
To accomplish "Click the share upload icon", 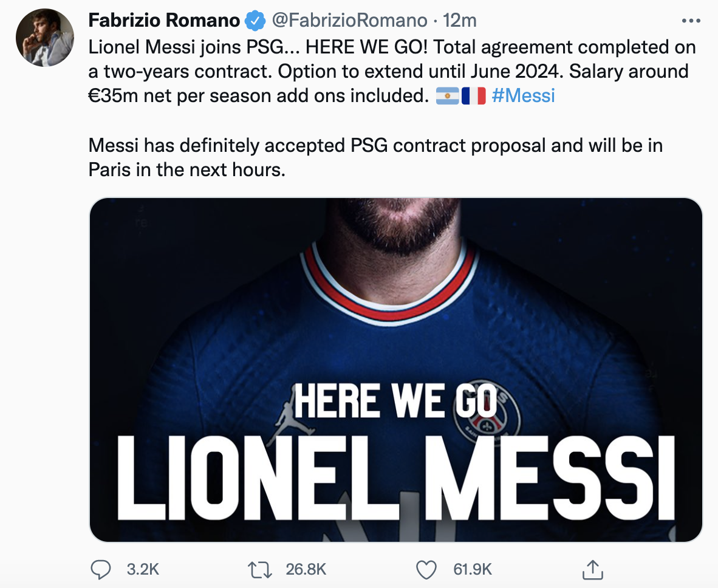I will [591, 569].
